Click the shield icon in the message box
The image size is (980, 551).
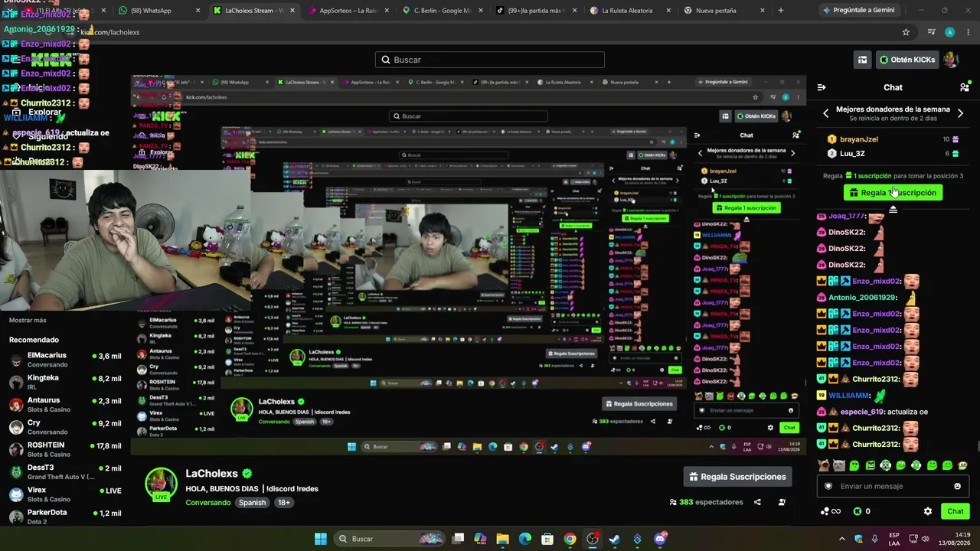pos(828,486)
